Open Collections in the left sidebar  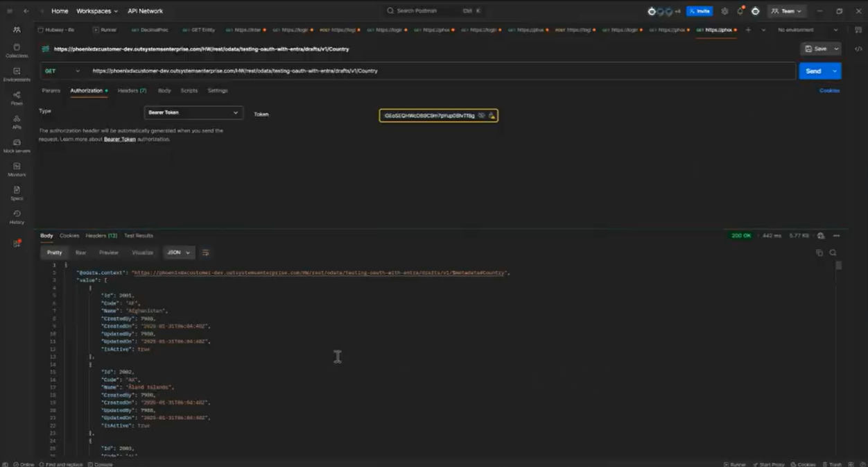click(x=17, y=50)
